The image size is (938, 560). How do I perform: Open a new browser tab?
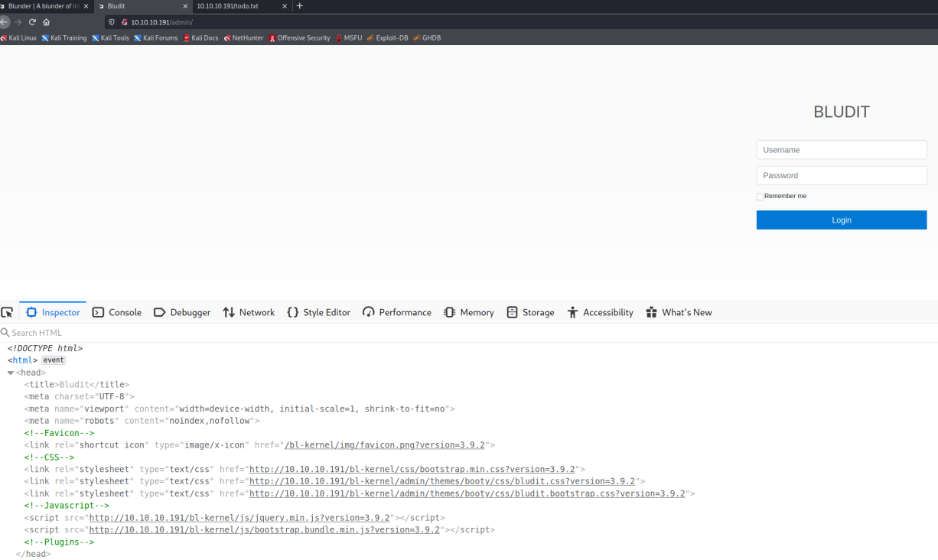click(x=300, y=6)
